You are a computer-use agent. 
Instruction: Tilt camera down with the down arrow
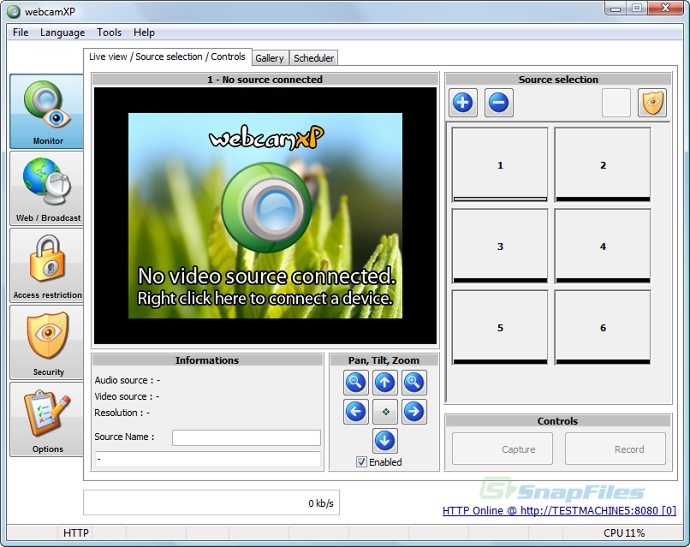[385, 441]
